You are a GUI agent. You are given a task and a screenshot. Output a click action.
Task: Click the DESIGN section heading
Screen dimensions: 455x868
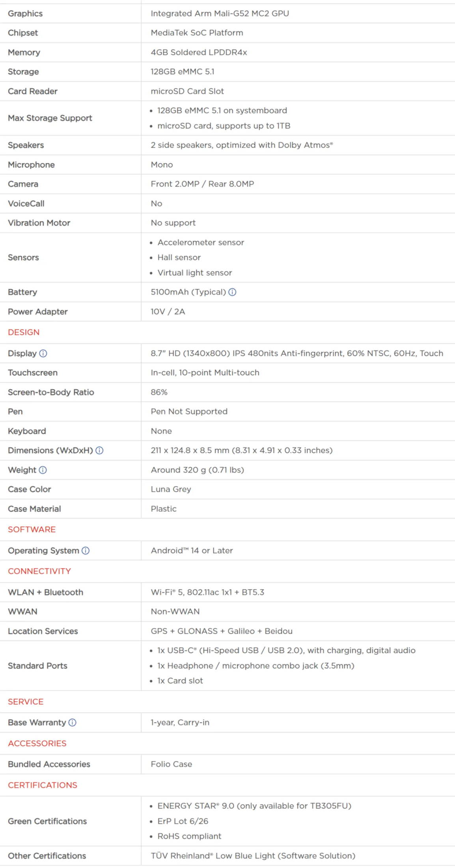[x=24, y=332]
